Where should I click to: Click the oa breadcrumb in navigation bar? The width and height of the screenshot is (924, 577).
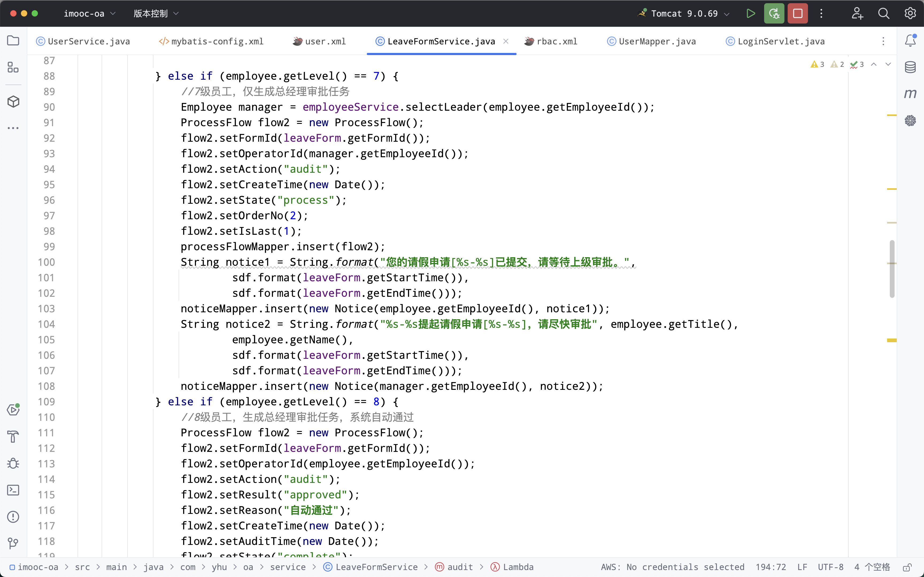[248, 567]
